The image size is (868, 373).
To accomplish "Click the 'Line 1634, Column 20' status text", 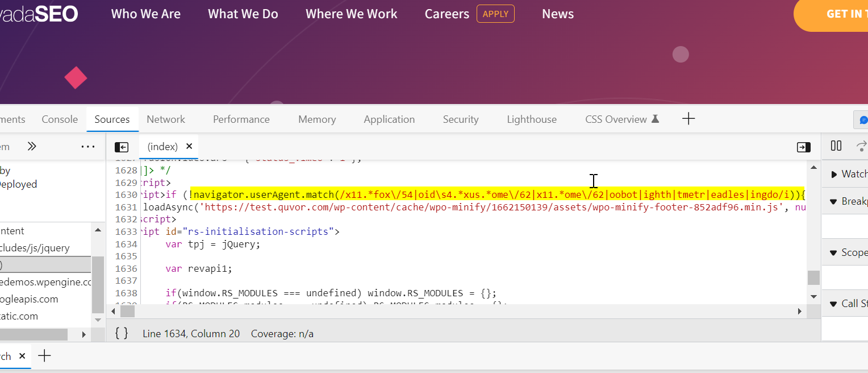I will (x=191, y=334).
